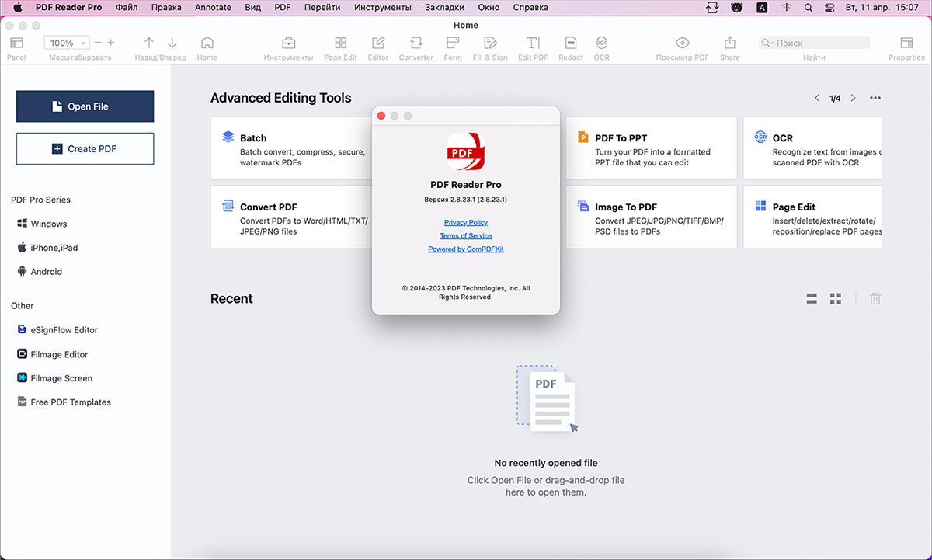Open the Правка menu
The image size is (932, 560).
pyautogui.click(x=167, y=8)
